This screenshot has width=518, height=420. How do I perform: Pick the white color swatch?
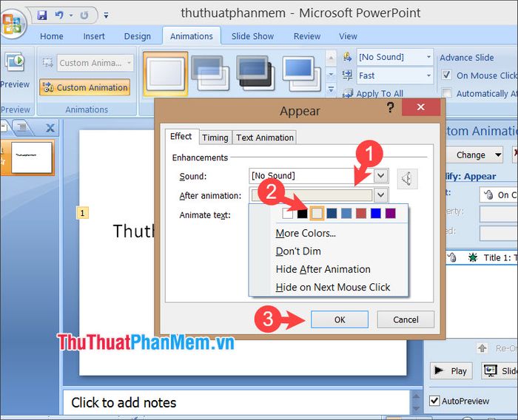click(288, 214)
